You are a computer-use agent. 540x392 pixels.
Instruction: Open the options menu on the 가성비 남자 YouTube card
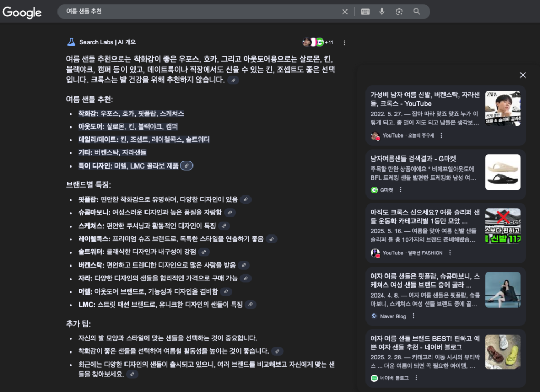click(x=441, y=135)
